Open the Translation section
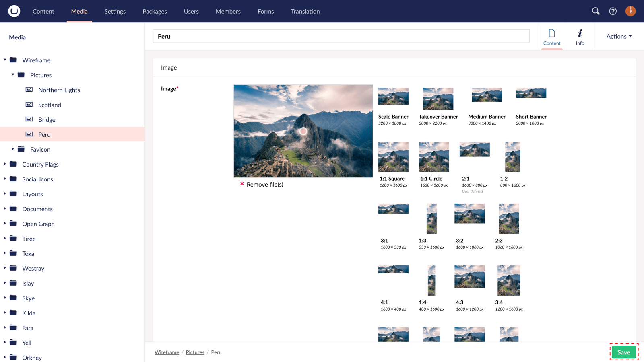This screenshot has height=362, width=644. coord(305,11)
